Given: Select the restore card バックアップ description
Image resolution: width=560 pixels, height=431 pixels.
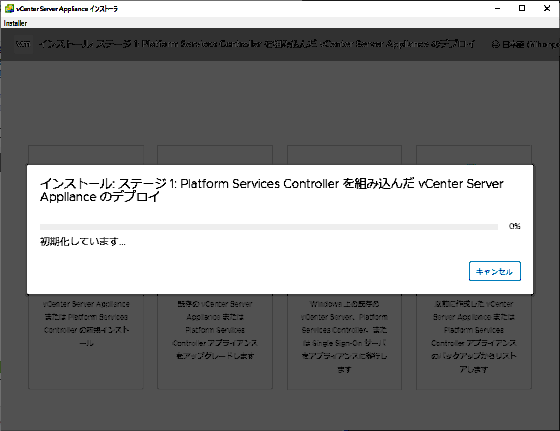Looking at the screenshot, I should pyautogui.click(x=474, y=336).
